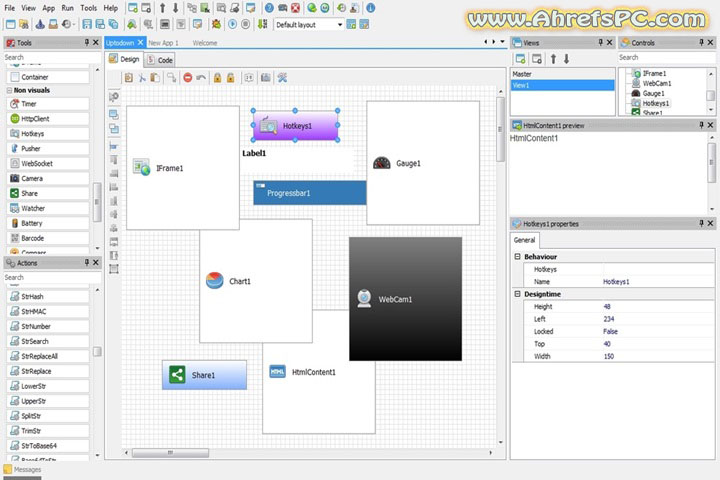Collapse the Non visuals tools group
720x480 pixels.
(9, 90)
